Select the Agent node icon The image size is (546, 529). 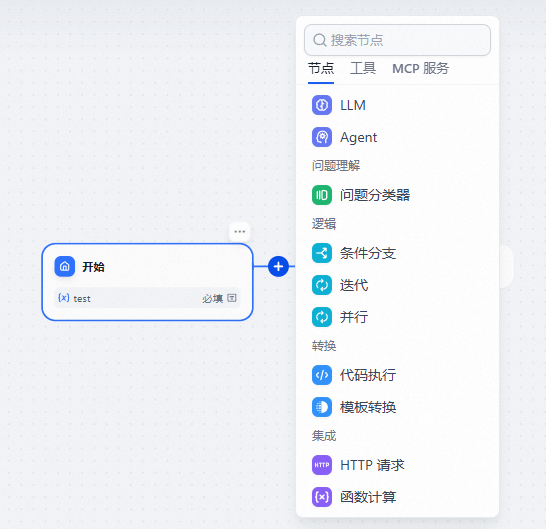[322, 137]
